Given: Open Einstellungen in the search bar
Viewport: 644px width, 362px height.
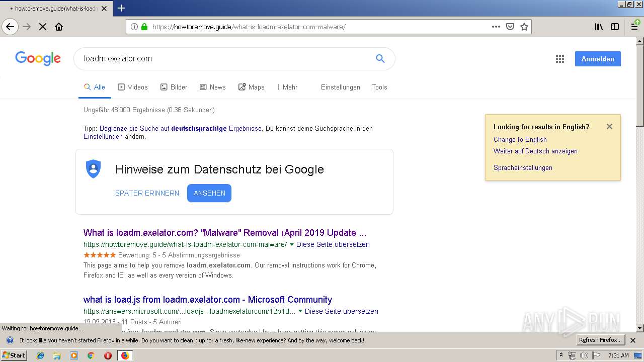Looking at the screenshot, I should coord(341,87).
